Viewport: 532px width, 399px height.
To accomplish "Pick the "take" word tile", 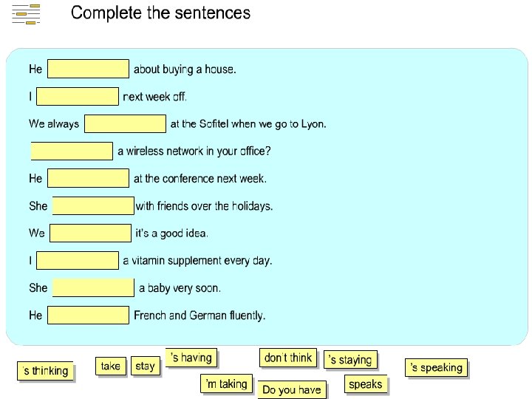I will point(110,366).
